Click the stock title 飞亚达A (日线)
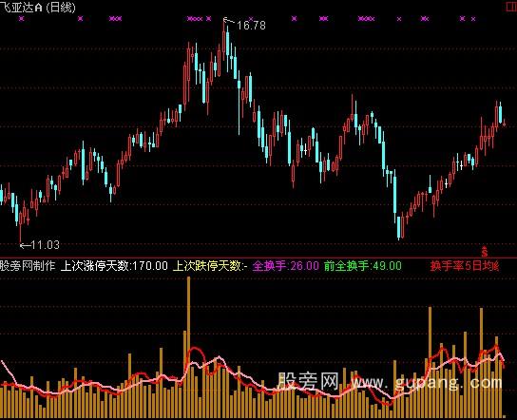 pyautogui.click(x=38, y=8)
